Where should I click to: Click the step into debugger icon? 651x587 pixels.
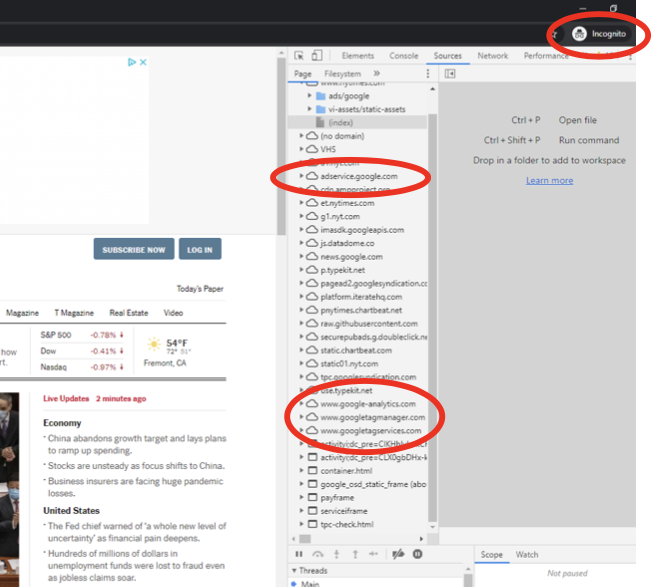click(x=336, y=554)
